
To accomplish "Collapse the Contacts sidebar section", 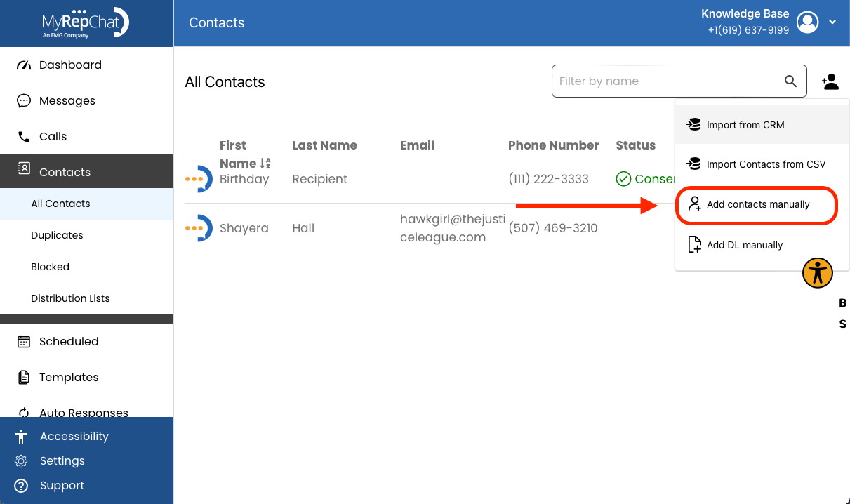I will pyautogui.click(x=87, y=172).
